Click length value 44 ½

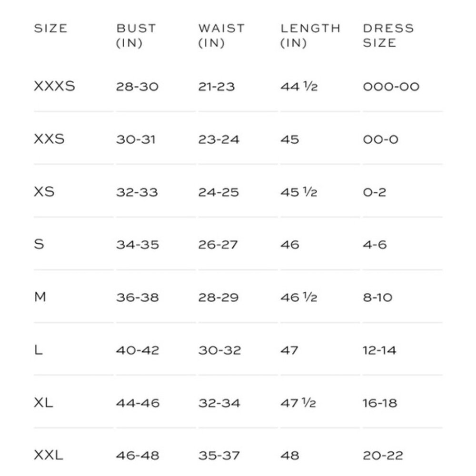[x=299, y=87]
